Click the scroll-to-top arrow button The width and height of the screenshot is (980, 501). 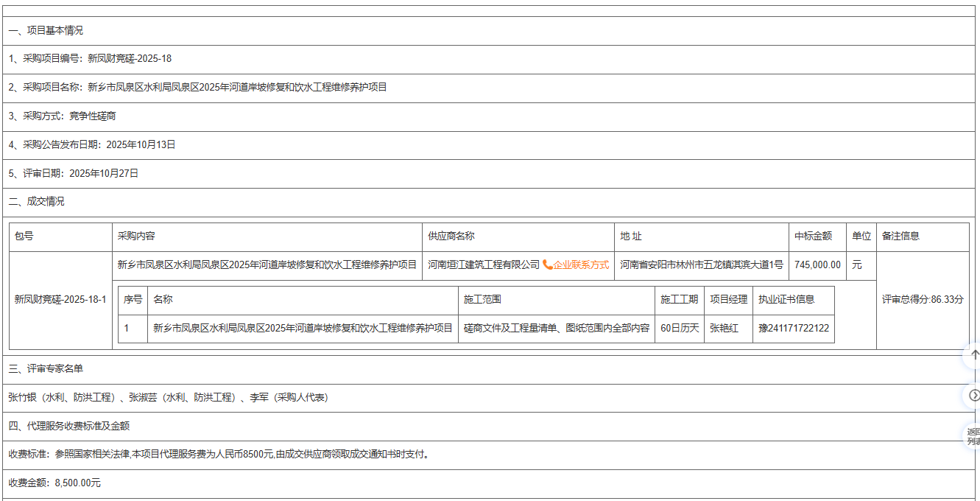973,355
